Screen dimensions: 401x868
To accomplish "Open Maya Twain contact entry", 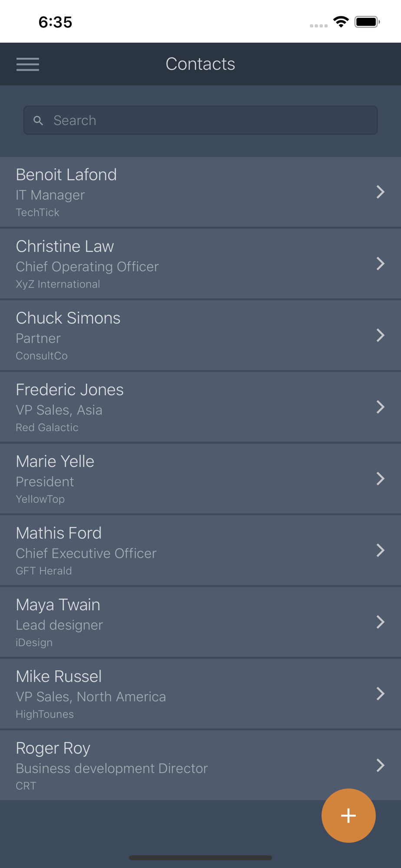I will click(x=200, y=622).
